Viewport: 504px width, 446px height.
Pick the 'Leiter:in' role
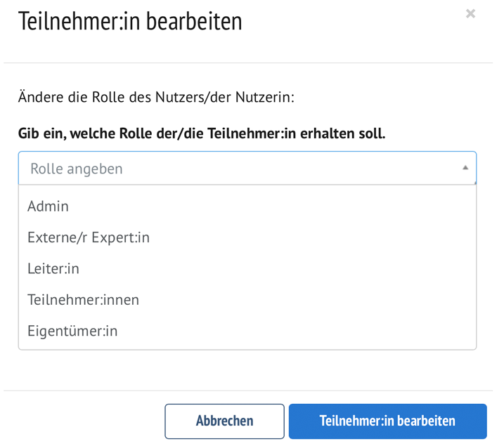(53, 268)
